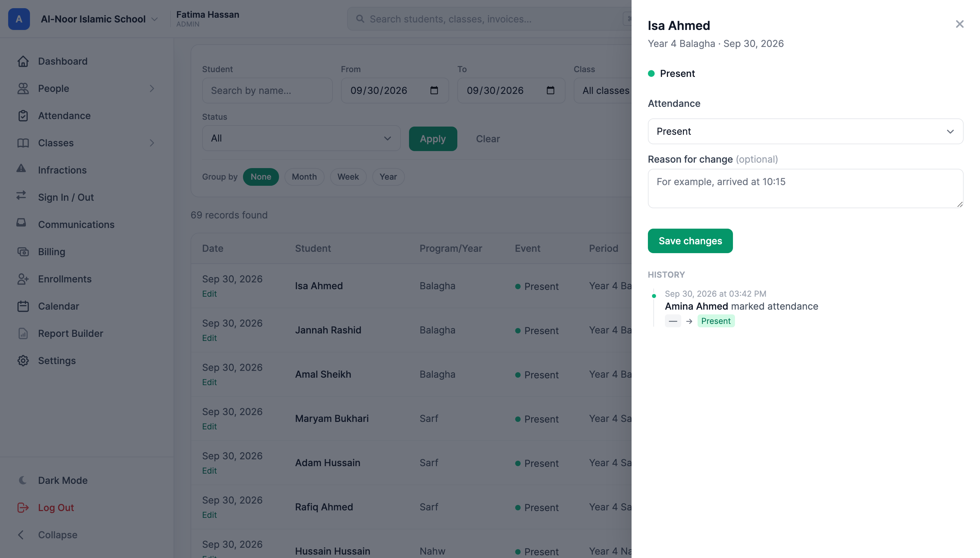Group records by Year

click(388, 177)
